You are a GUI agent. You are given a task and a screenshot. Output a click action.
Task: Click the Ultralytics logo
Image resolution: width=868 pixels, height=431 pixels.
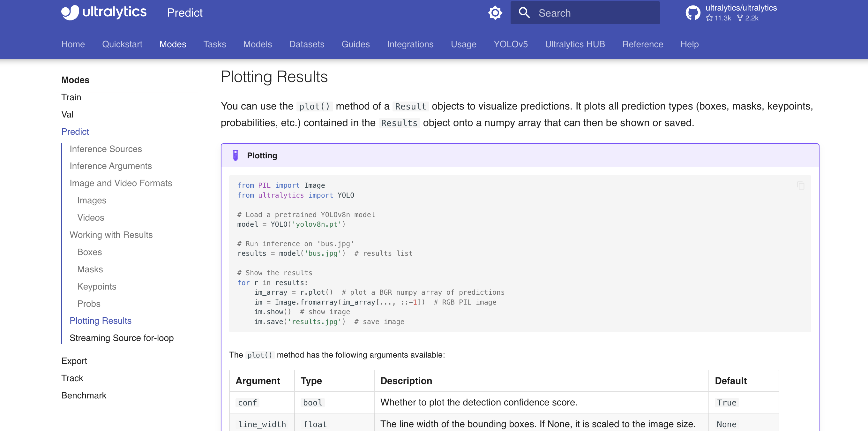click(x=103, y=12)
